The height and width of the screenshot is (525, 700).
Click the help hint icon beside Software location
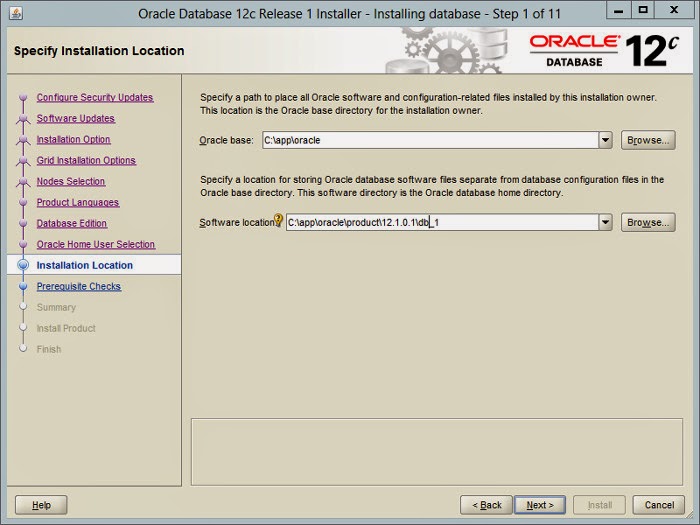[x=278, y=219]
